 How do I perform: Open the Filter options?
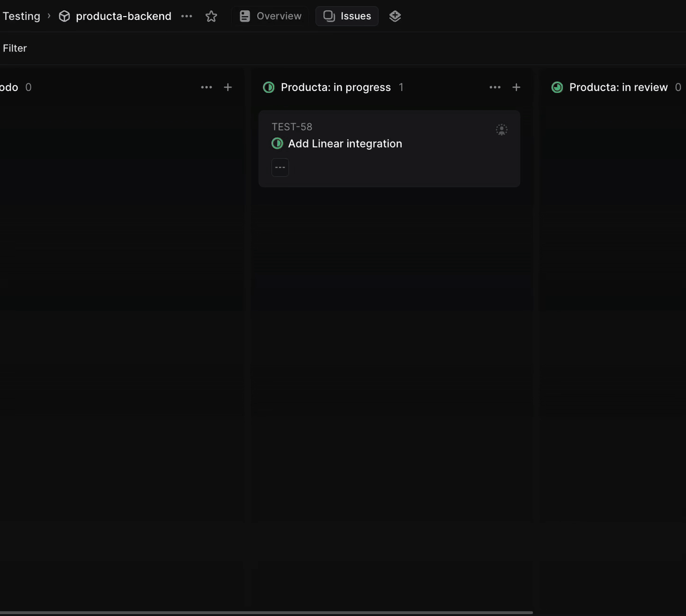tap(14, 48)
